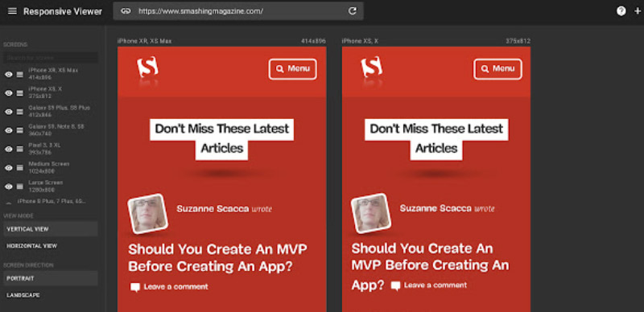Toggle visibility of Galaxy S9, Note 8 screen
This screenshot has height=312, width=644.
[9, 130]
